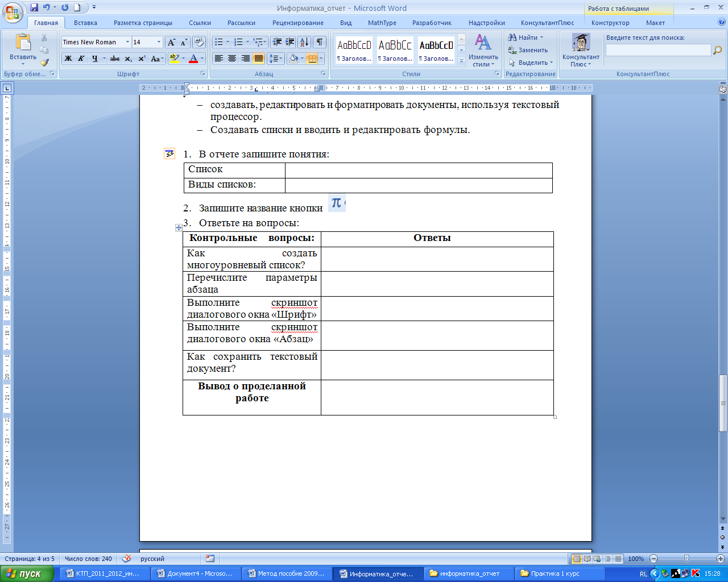728x582 pixels.
Task: Apply strikethrough formatting
Action: 115,59
